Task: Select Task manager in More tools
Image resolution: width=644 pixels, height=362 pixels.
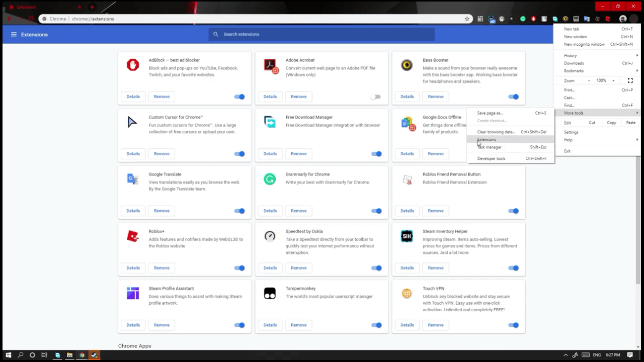Action: coord(510,147)
